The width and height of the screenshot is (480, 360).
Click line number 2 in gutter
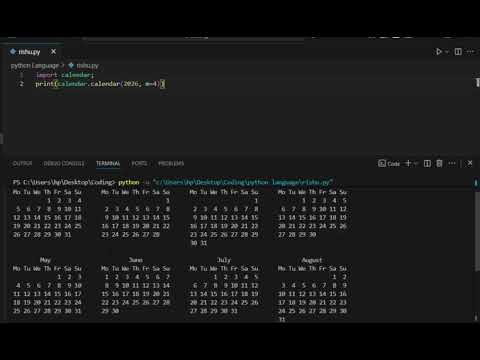(21, 84)
